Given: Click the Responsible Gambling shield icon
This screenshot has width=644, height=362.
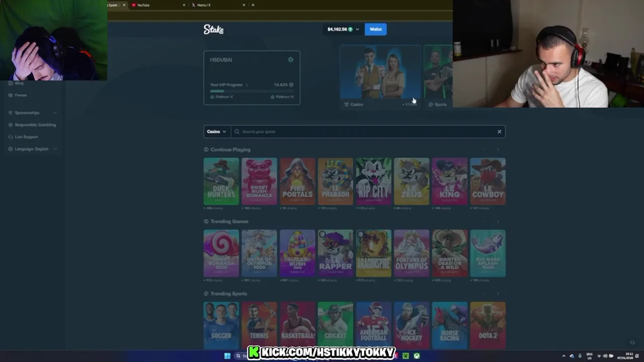Looking at the screenshot, I should pos(11,125).
